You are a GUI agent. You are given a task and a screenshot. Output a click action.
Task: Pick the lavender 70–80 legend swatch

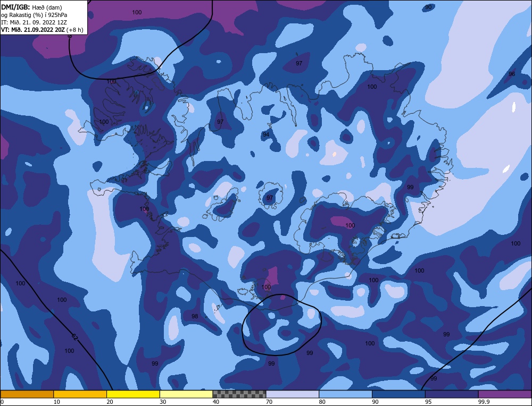point(293,394)
